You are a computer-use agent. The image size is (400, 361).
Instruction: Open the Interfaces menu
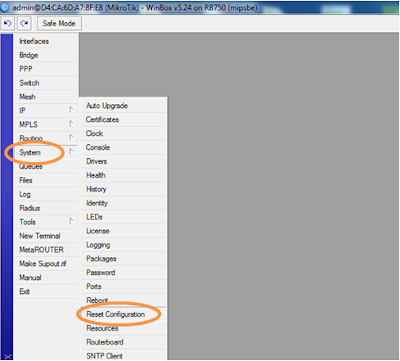pyautogui.click(x=46, y=41)
